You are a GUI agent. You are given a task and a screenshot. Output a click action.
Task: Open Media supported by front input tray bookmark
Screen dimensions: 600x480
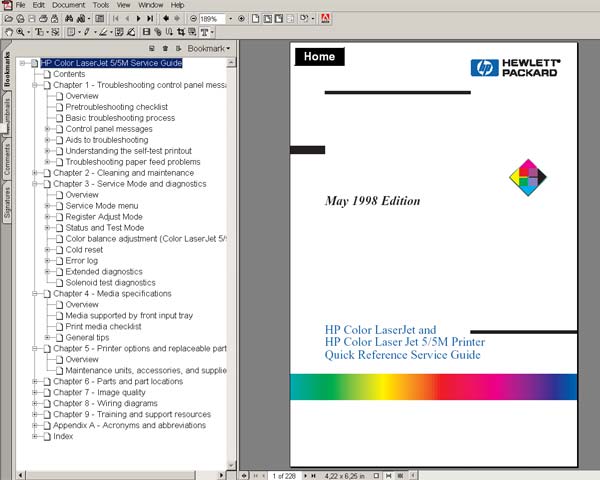tap(129, 315)
